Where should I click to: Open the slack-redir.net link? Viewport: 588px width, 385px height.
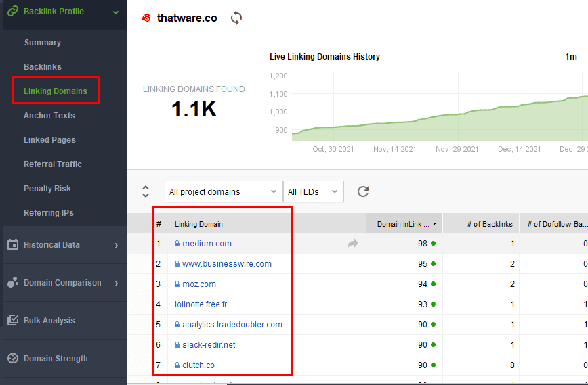click(x=209, y=344)
